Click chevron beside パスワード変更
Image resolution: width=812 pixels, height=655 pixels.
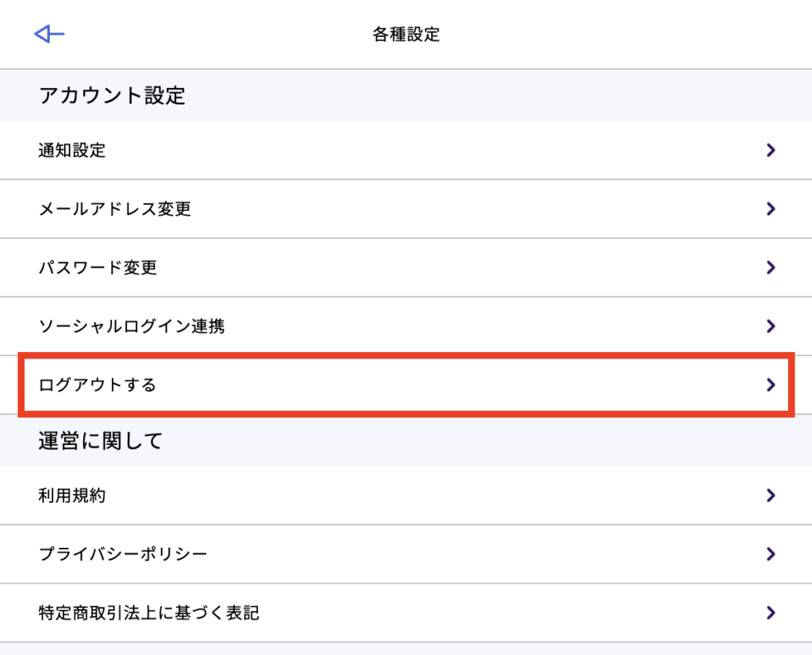770,267
